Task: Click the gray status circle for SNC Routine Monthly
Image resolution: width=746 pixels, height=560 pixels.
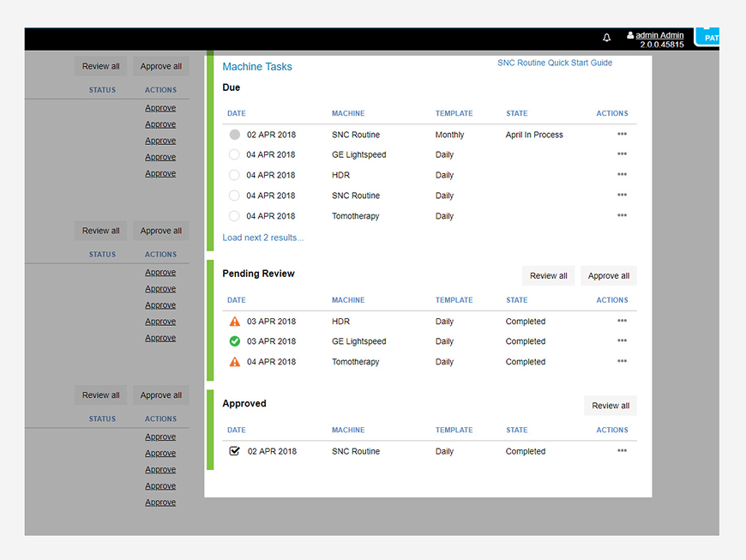Action: (235, 135)
